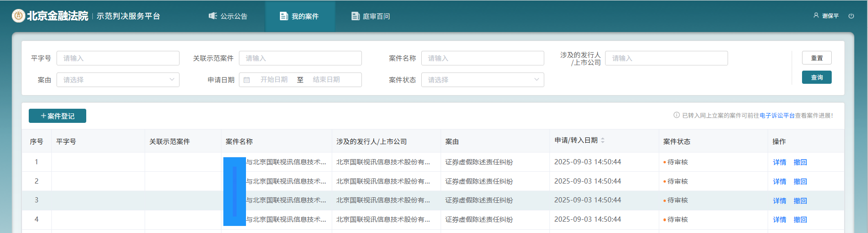
Task: Switch to 我的案件 tab
Action: coord(300,16)
